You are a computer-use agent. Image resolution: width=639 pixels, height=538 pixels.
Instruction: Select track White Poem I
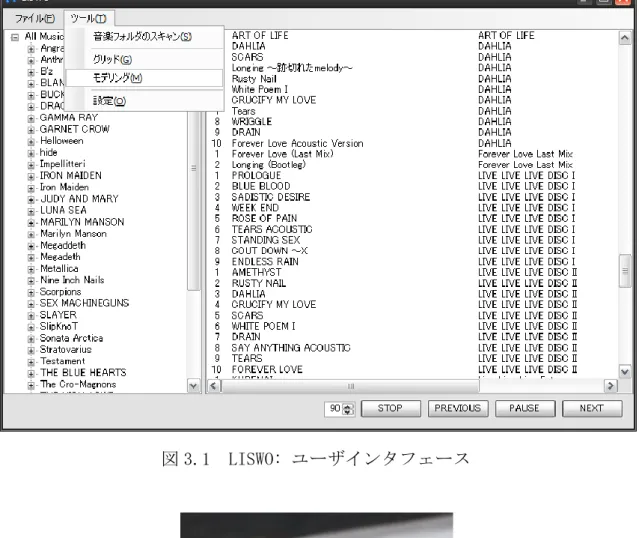click(x=260, y=89)
